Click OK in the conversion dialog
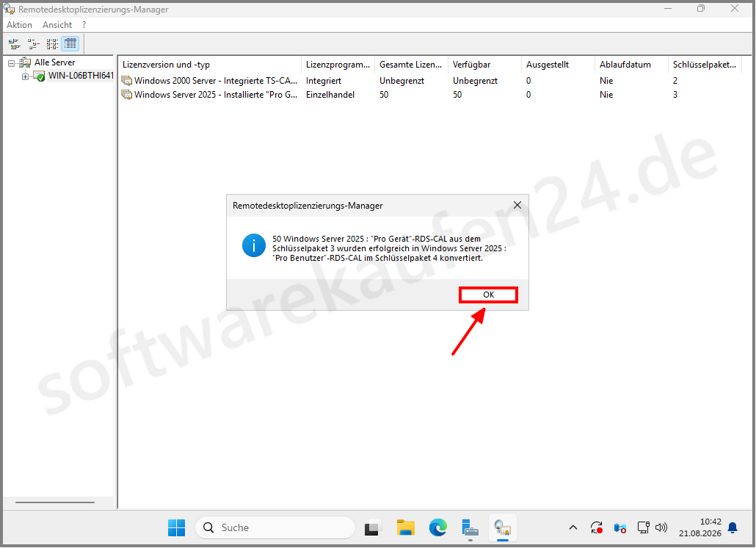Image resolution: width=756 pixels, height=548 pixels. [x=488, y=295]
